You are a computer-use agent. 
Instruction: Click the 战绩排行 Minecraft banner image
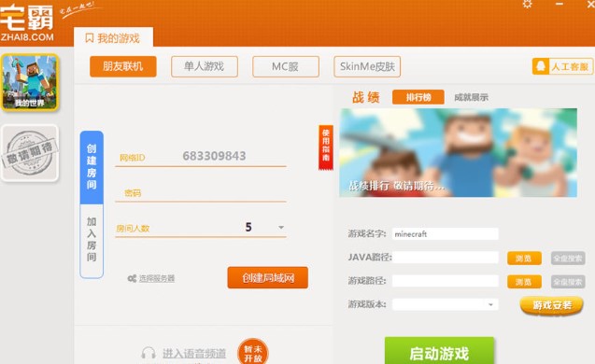[458, 152]
